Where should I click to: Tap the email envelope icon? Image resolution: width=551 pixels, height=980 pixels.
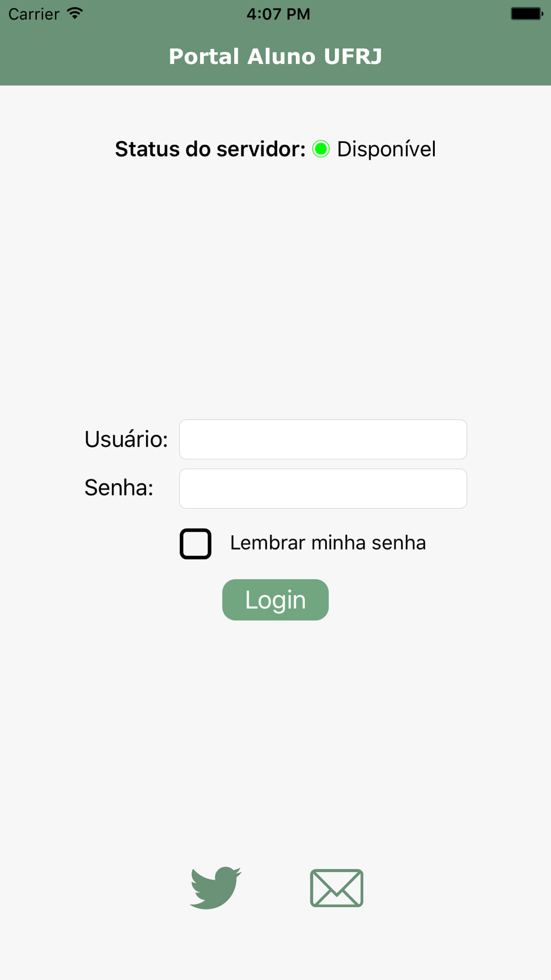(x=336, y=888)
